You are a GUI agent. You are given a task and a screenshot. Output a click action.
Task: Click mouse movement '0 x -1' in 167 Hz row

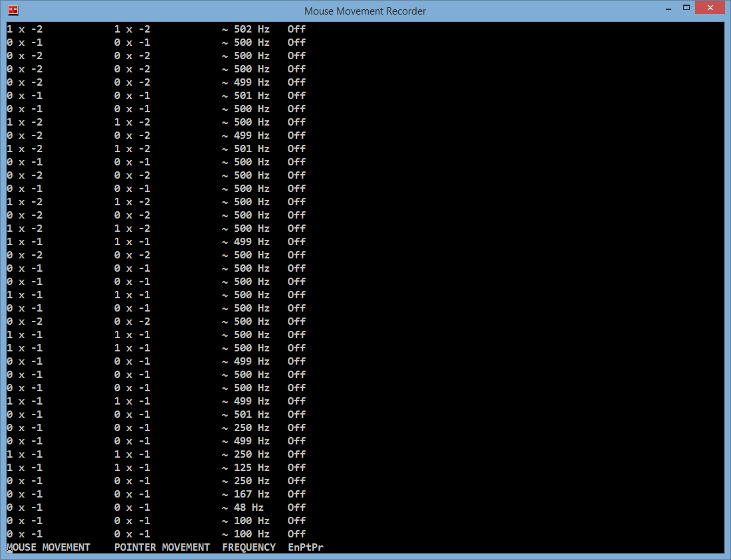tap(25, 494)
